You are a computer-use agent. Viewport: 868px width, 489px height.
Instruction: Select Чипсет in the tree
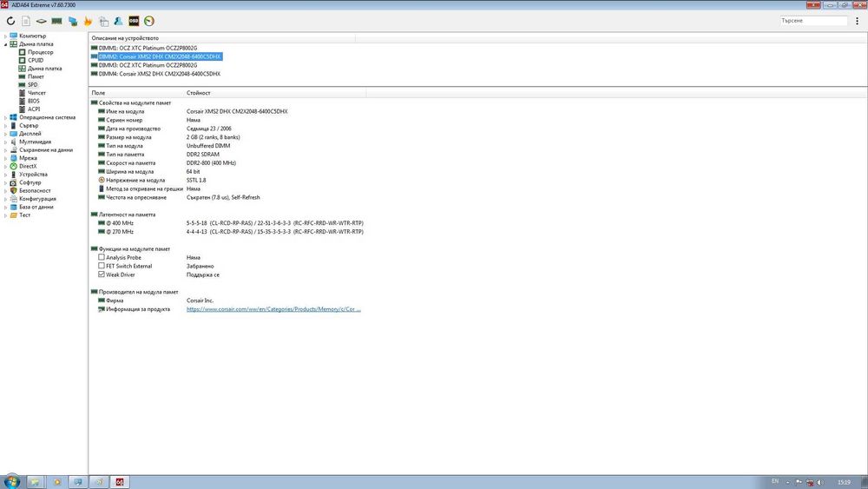click(x=36, y=93)
